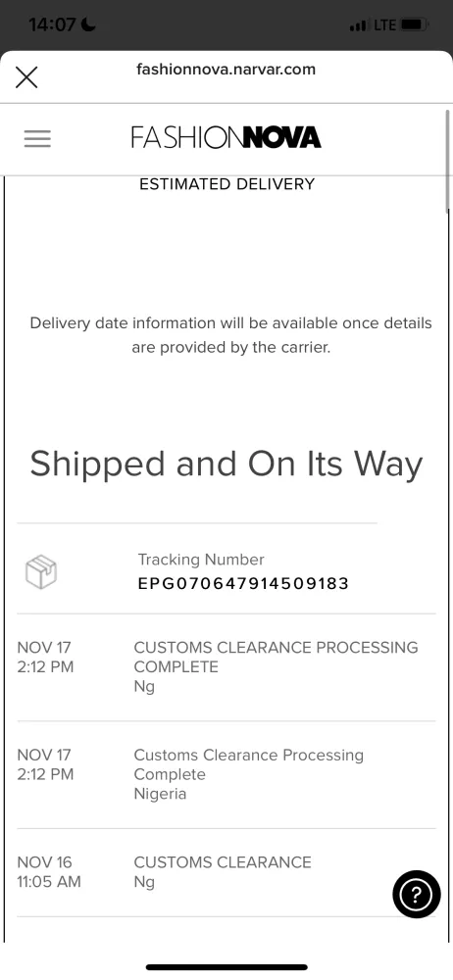The width and height of the screenshot is (453, 980).
Task: Tap the moon focus mode icon
Action: pyautogui.click(x=88, y=25)
